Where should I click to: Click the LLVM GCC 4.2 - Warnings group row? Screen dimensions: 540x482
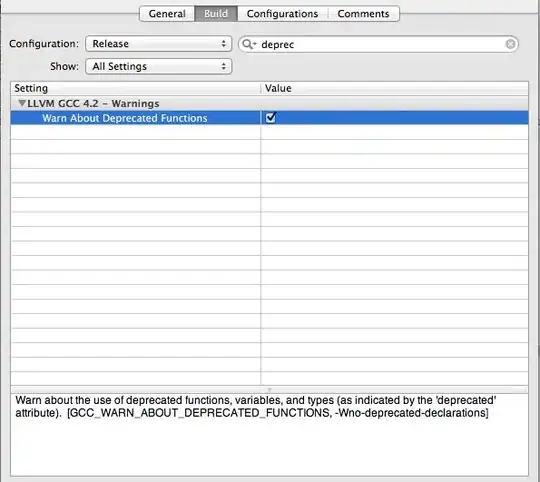(x=269, y=103)
